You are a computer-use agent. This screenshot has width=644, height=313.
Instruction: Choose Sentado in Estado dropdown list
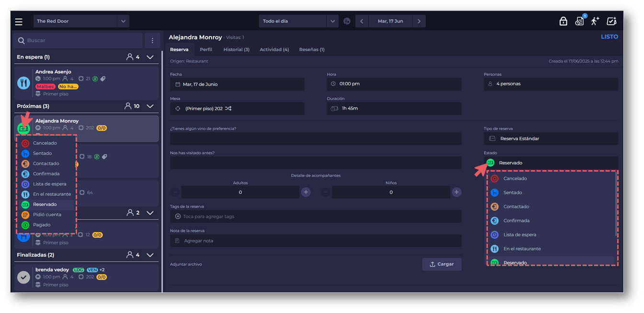pyautogui.click(x=551, y=192)
